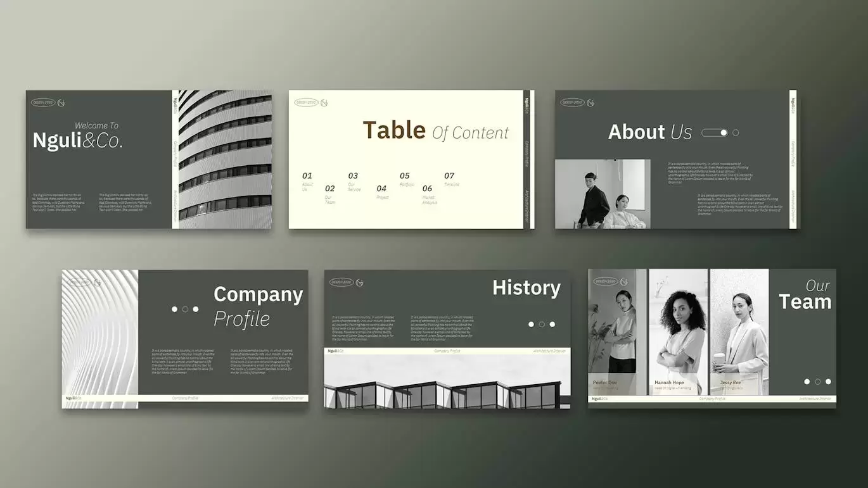The width and height of the screenshot is (868, 488).
Task: Select the wavy white architecture photo on Company Profile
Action: 100,332
